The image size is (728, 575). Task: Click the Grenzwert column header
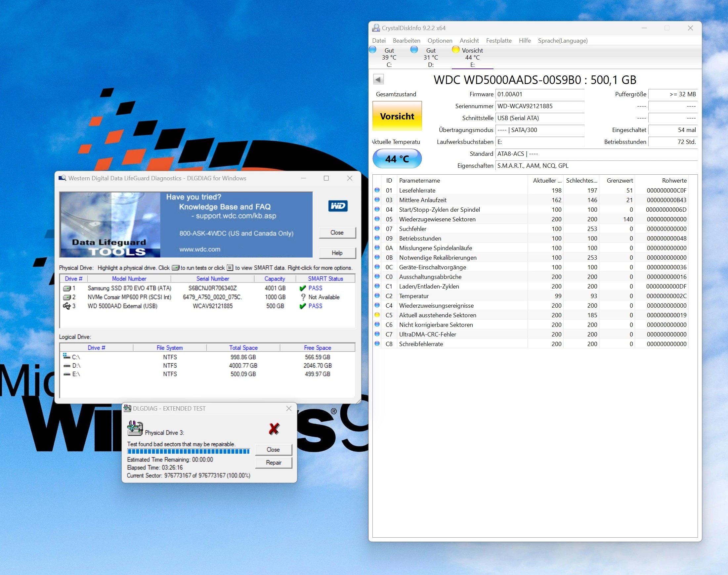[x=617, y=180]
